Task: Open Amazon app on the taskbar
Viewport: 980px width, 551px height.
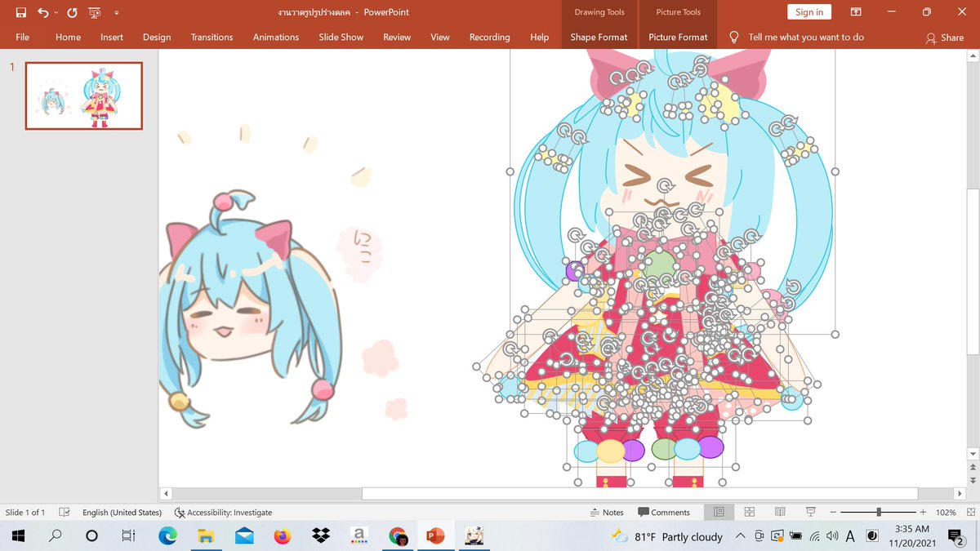Action: pyautogui.click(x=358, y=536)
